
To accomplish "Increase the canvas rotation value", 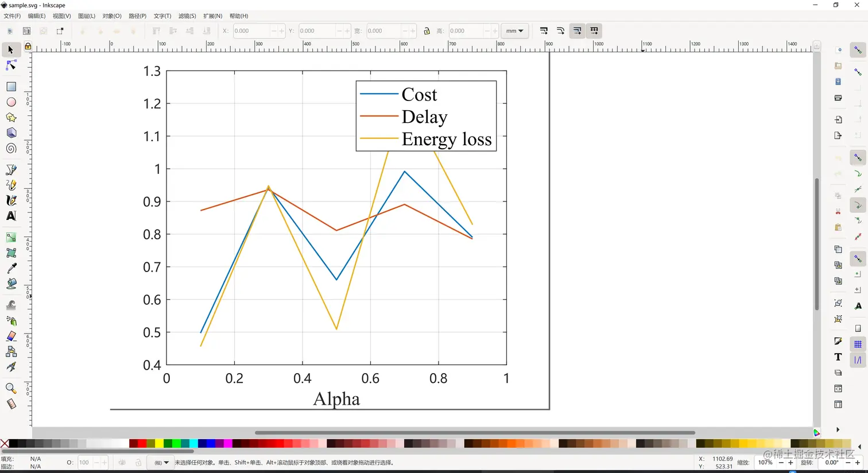I will pyautogui.click(x=858, y=463).
